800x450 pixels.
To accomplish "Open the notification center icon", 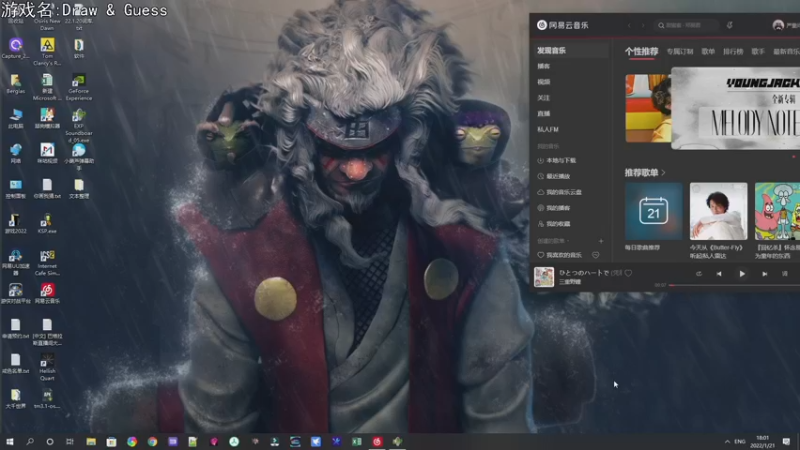I will (x=786, y=441).
